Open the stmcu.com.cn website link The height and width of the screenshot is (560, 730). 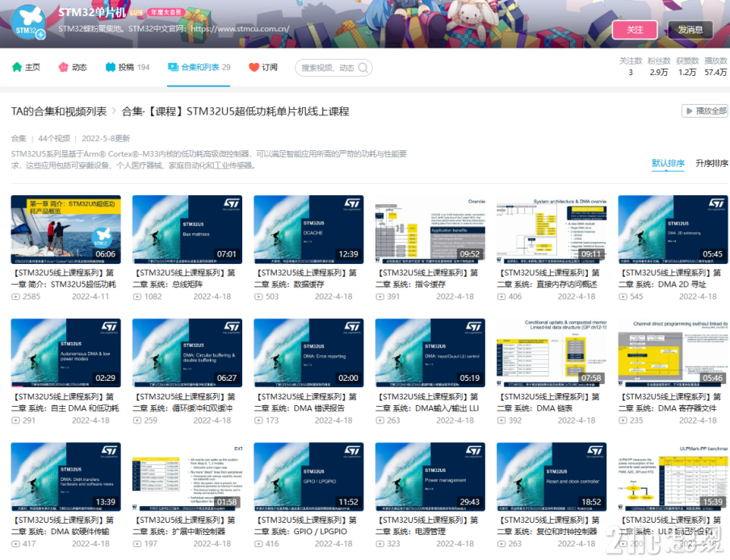240,29
